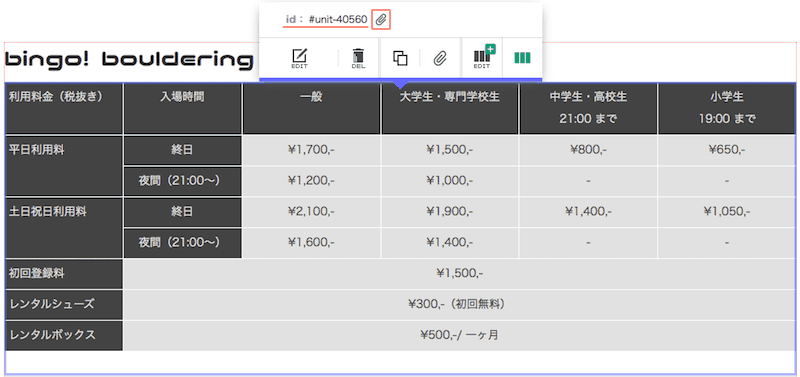The width and height of the screenshot is (800, 377).
Task: Duplicate the unit with the copy icon
Action: click(x=400, y=58)
